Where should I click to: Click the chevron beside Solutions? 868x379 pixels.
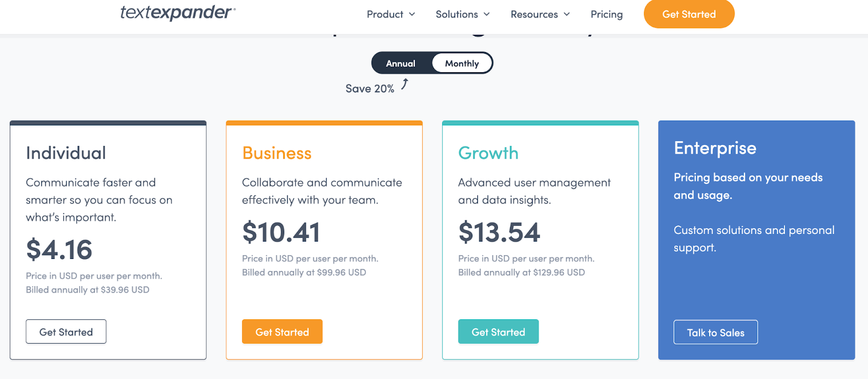[x=487, y=14]
